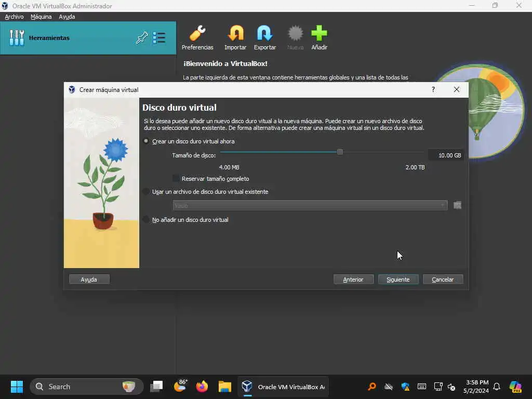Click the "2.00 TB" maximum size label
Viewport: 532px width, 399px height.
415,167
